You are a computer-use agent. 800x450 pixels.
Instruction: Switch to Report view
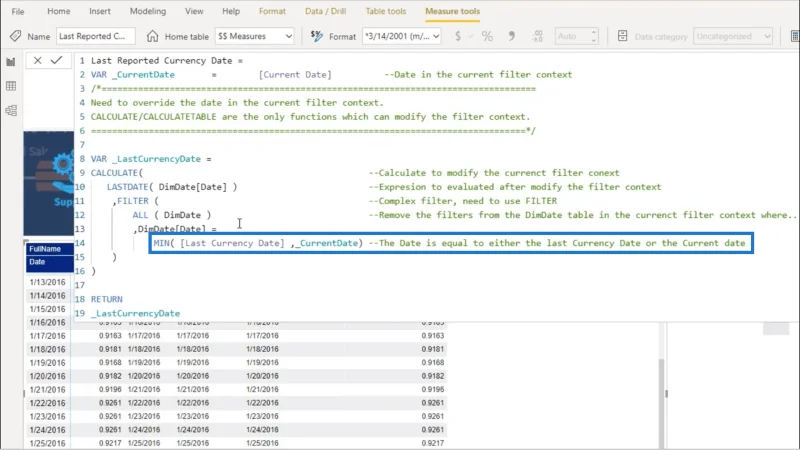pos(11,62)
